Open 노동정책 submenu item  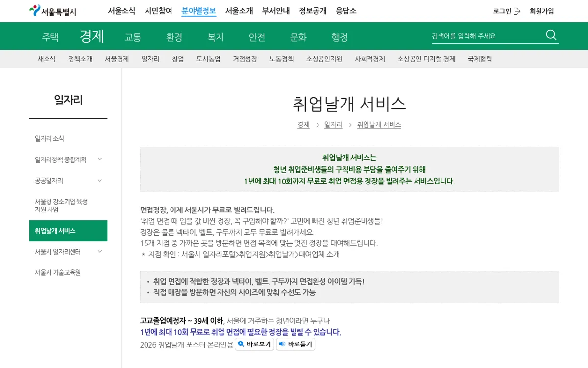click(x=281, y=59)
